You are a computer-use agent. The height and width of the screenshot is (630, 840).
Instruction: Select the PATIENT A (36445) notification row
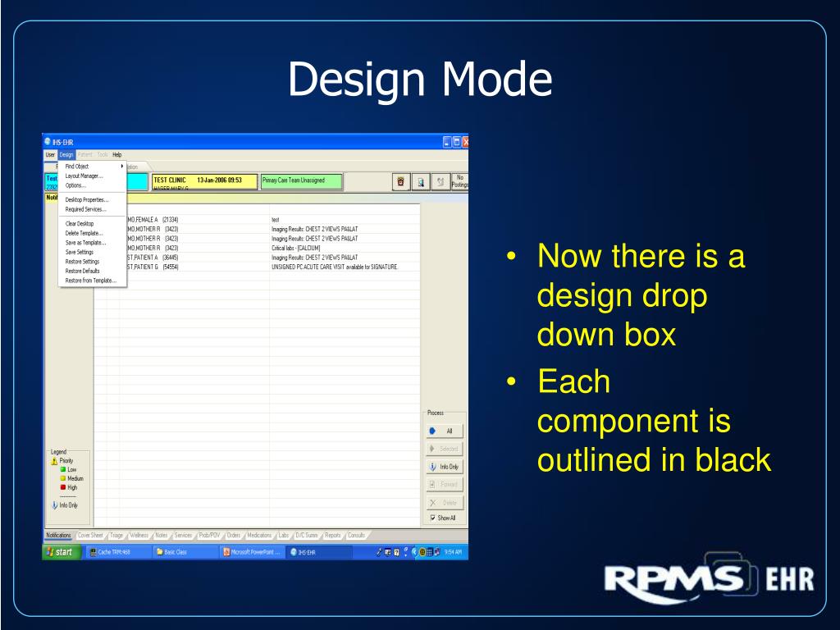pyautogui.click(x=257, y=258)
